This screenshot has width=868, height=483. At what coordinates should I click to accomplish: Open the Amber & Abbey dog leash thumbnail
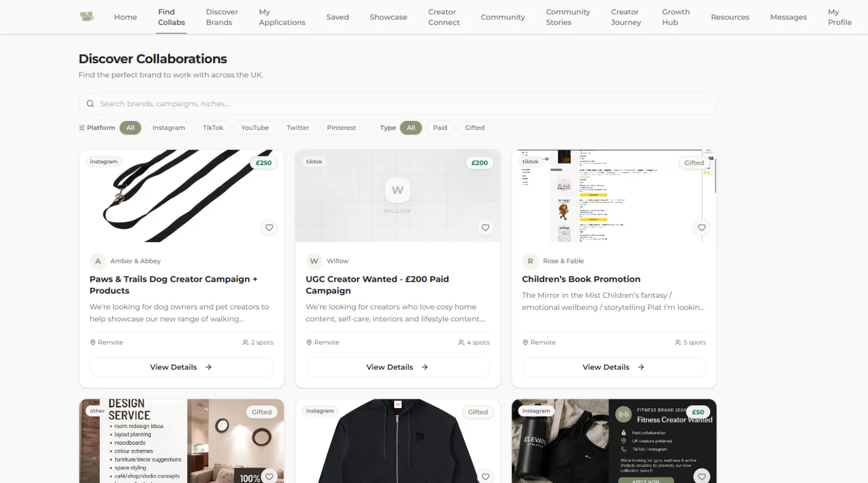181,196
